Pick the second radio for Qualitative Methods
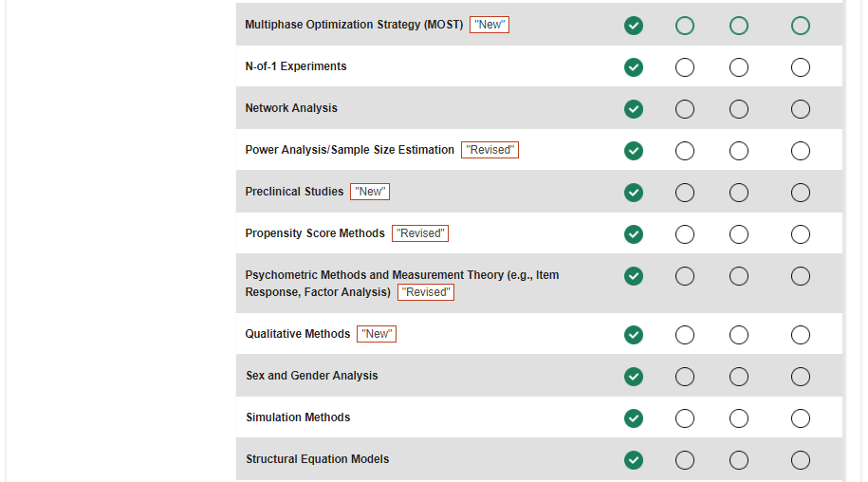Image resolution: width=868 pixels, height=482 pixels. 685,335
